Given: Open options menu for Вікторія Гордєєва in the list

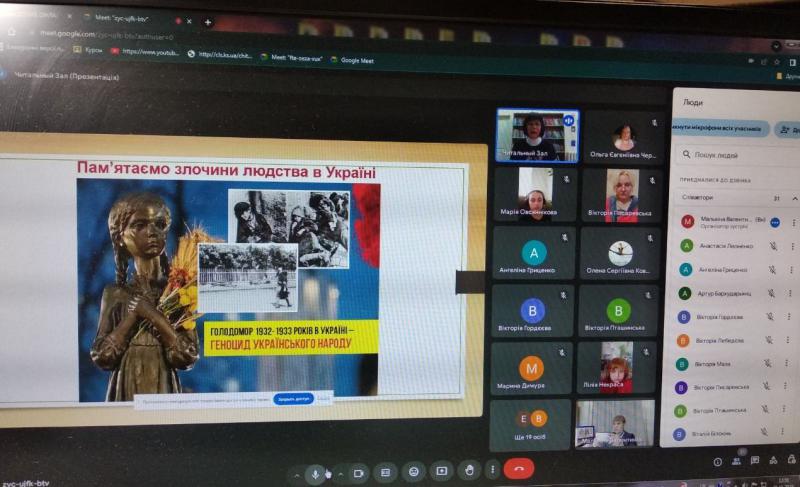Looking at the screenshot, I should click(789, 317).
